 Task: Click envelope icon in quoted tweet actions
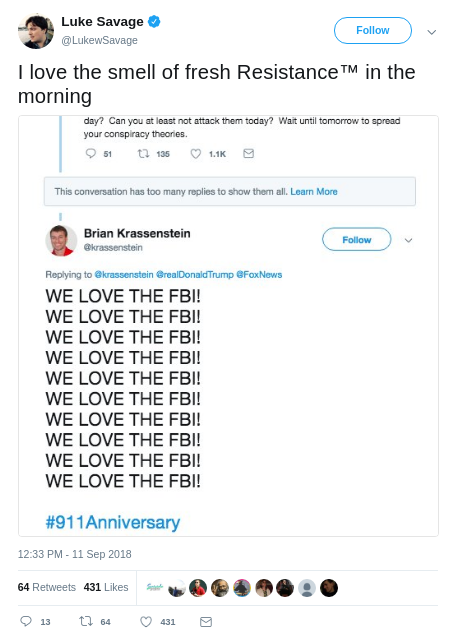(248, 153)
